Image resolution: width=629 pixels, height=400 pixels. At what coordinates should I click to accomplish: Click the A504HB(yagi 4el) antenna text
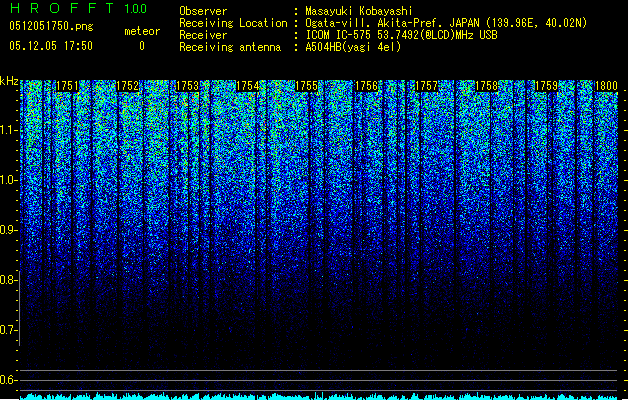(x=353, y=47)
